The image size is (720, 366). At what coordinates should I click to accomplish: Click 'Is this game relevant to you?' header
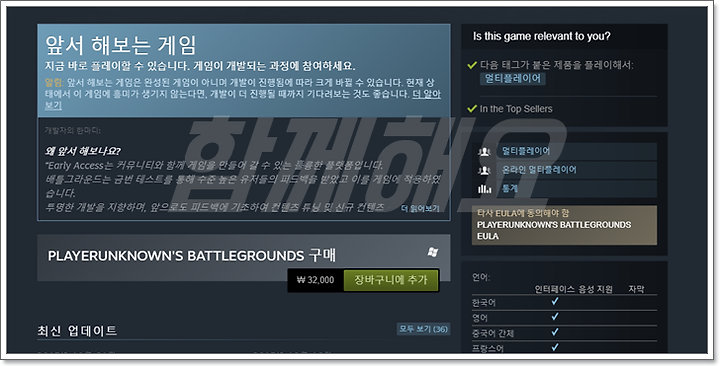pos(542,36)
